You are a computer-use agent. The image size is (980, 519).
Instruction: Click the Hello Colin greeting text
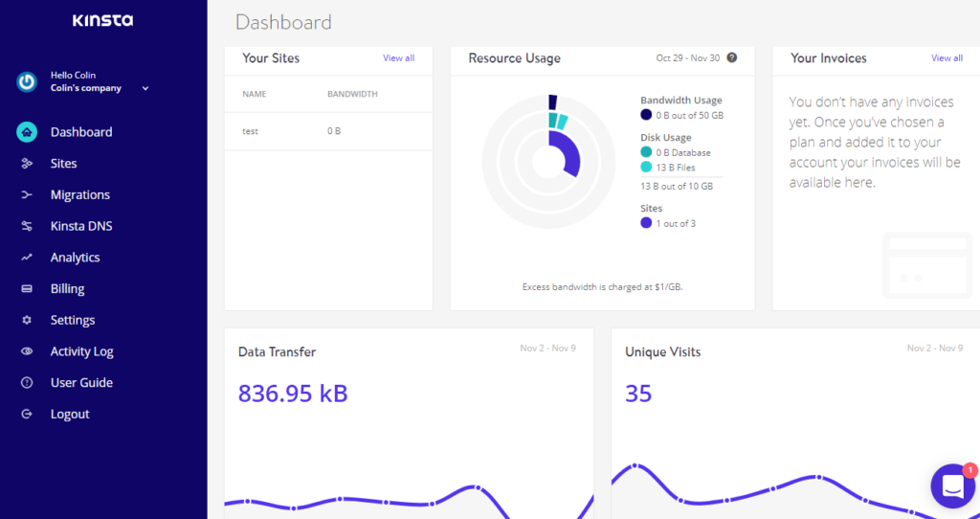pyautogui.click(x=73, y=75)
